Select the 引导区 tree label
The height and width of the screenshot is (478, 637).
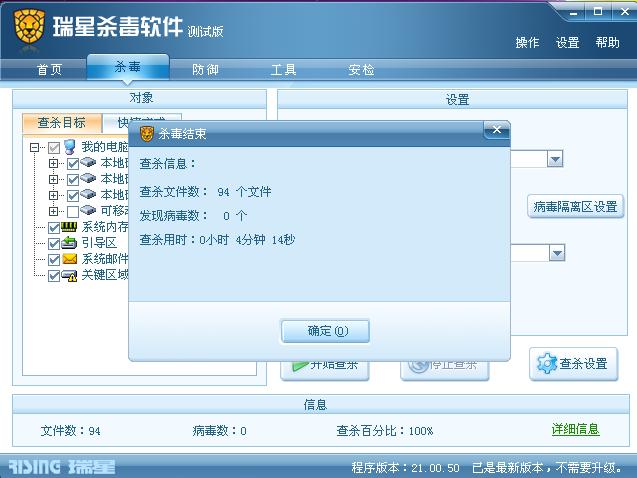click(99, 243)
